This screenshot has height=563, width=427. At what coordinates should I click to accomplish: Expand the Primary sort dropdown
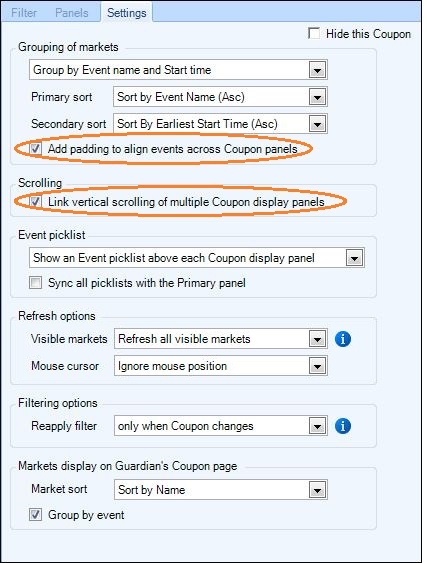pos(317,97)
